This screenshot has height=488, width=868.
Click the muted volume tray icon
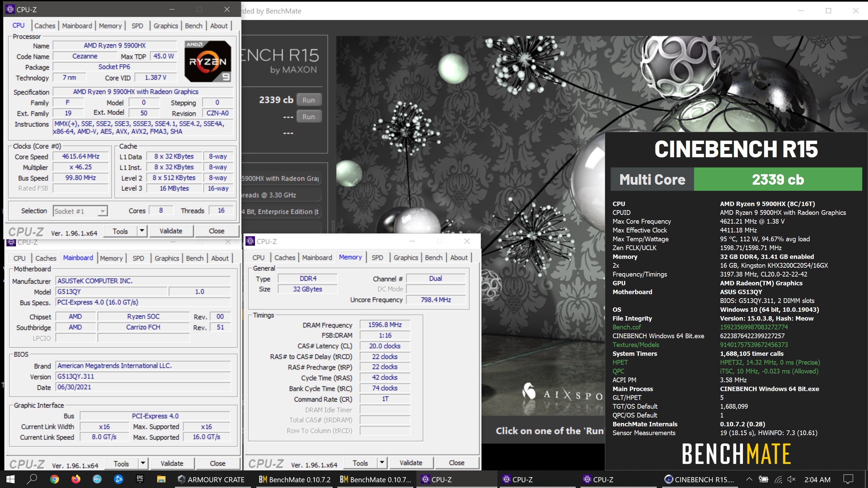(x=791, y=480)
